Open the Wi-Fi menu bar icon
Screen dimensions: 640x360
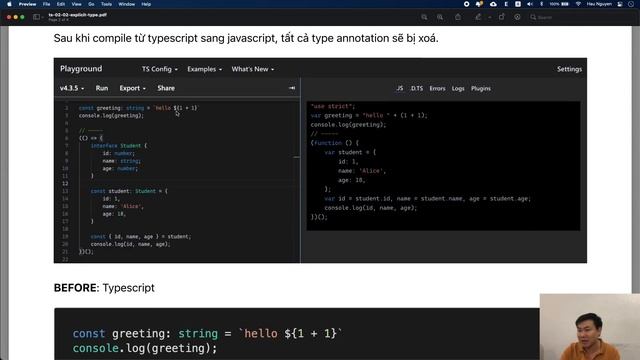point(578,4)
